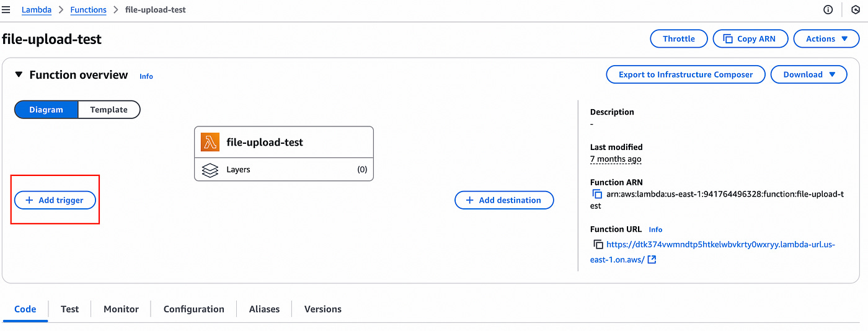
Task: Click the orange Lambda function icon
Action: click(210, 142)
